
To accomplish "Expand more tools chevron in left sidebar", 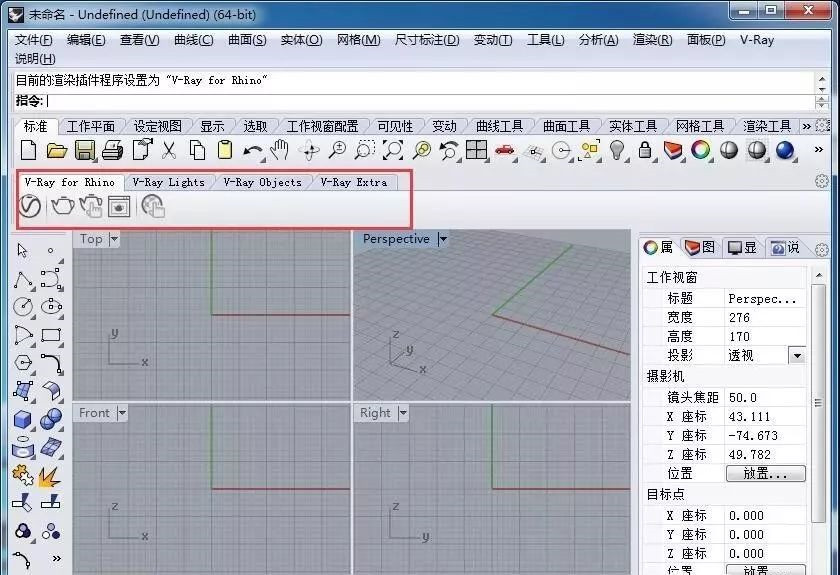I will pos(56,558).
